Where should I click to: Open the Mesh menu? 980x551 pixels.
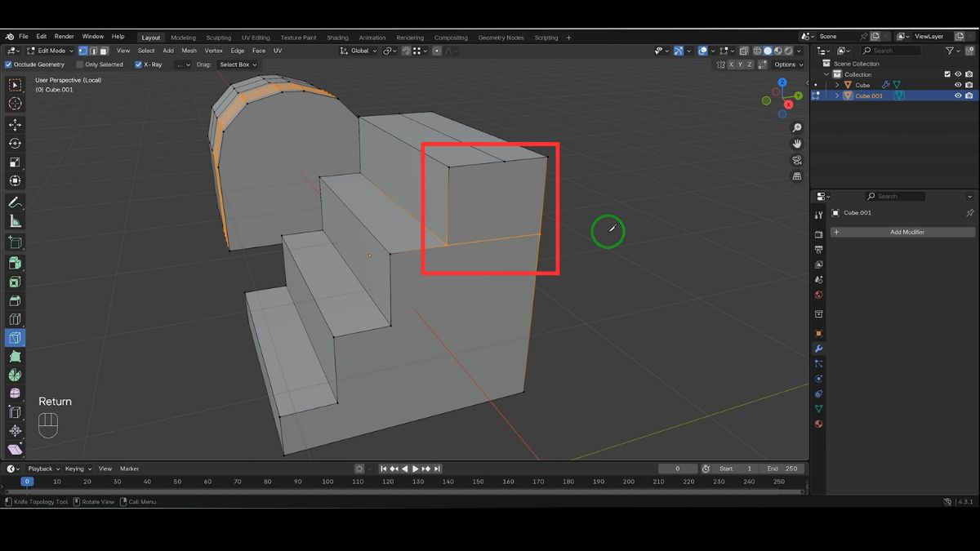[189, 51]
